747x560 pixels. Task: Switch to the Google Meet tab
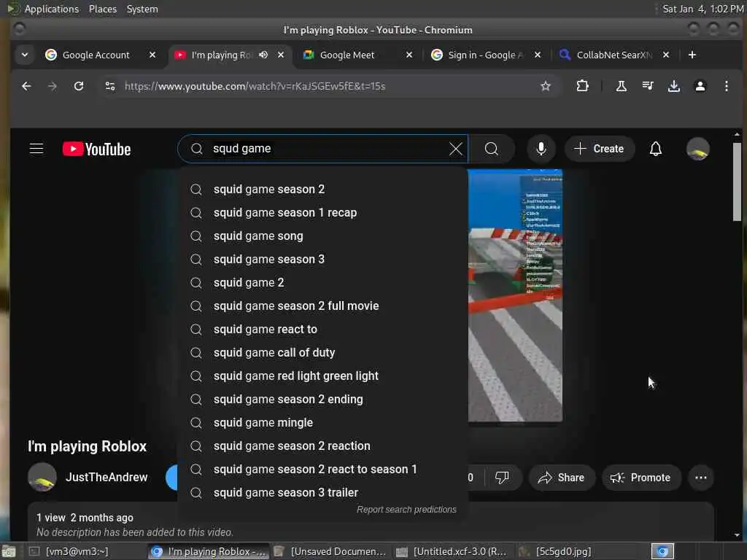pos(347,55)
